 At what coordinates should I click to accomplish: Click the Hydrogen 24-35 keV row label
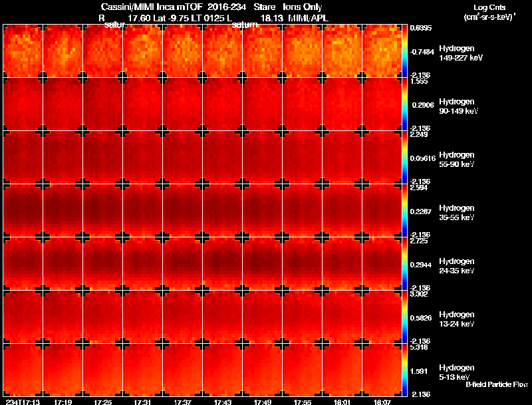[x=457, y=266]
